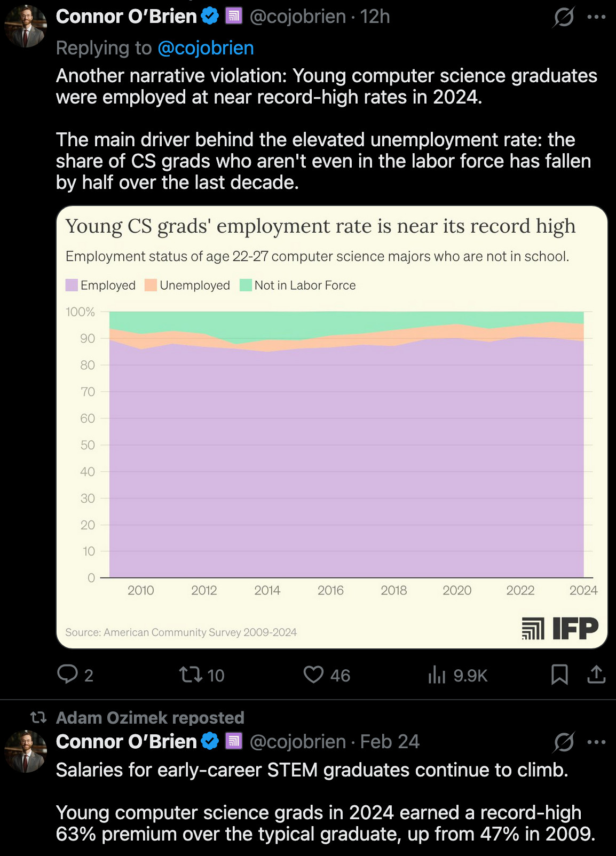Repost the CS grads employment tweet
Viewport: 616px width, 856px height.
pyautogui.click(x=191, y=675)
